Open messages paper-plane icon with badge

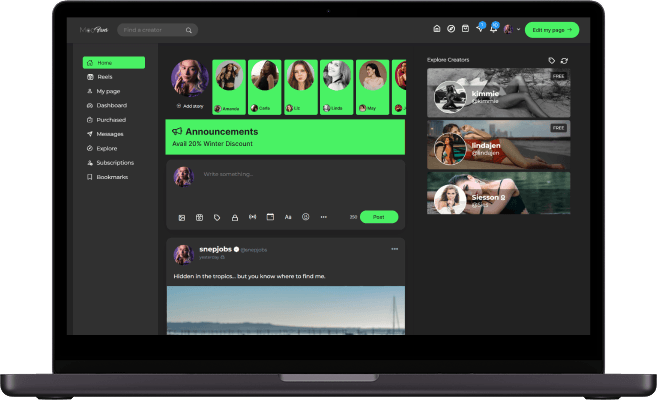tap(480, 28)
